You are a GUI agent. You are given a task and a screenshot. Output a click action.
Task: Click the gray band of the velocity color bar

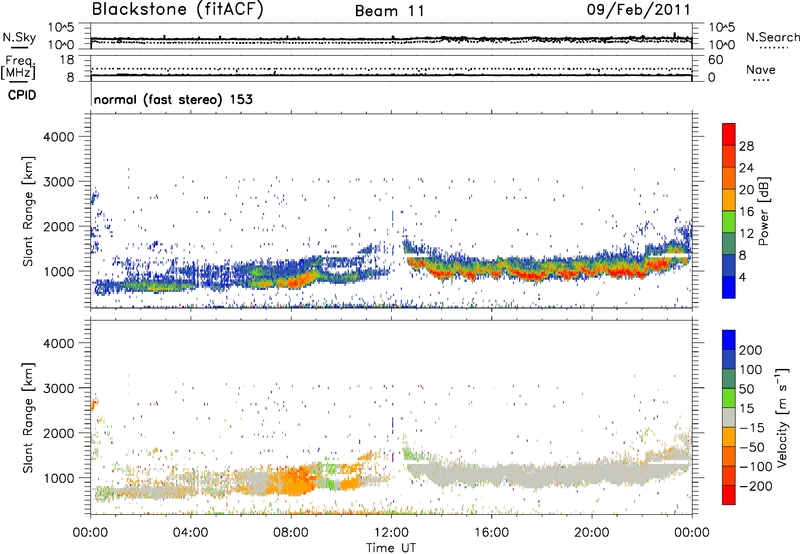click(729, 418)
